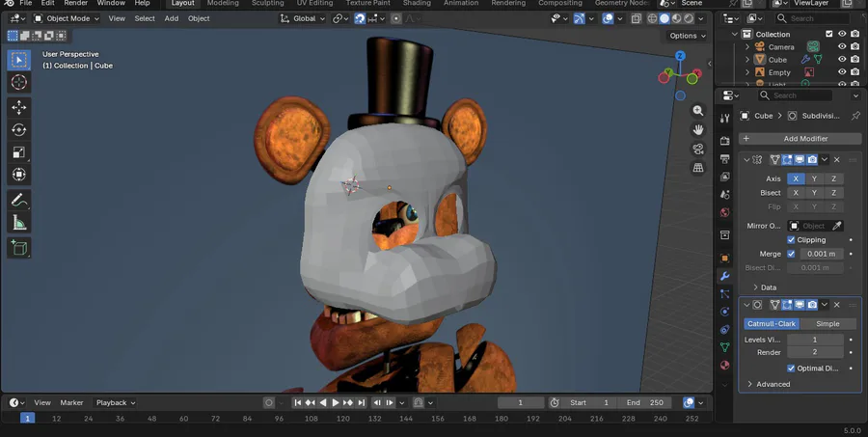Image resolution: width=868 pixels, height=437 pixels.
Task: Toggle camera view icon in viewport
Action: (698, 149)
